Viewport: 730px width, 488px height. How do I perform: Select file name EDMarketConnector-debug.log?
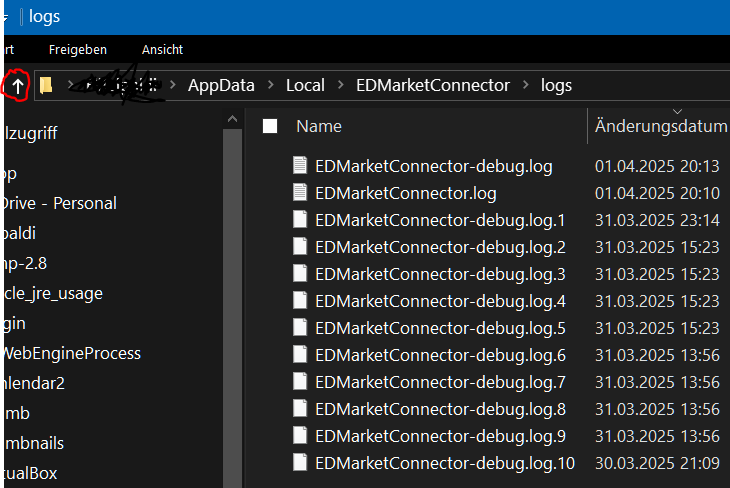[x=434, y=167]
